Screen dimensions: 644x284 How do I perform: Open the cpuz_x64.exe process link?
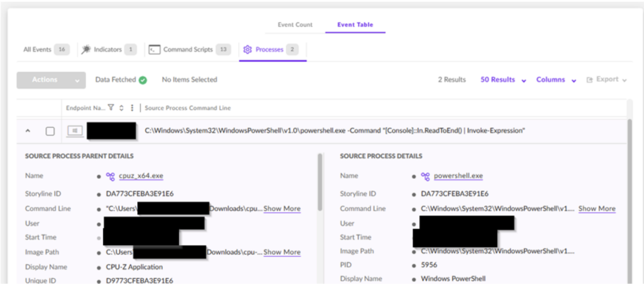click(140, 176)
